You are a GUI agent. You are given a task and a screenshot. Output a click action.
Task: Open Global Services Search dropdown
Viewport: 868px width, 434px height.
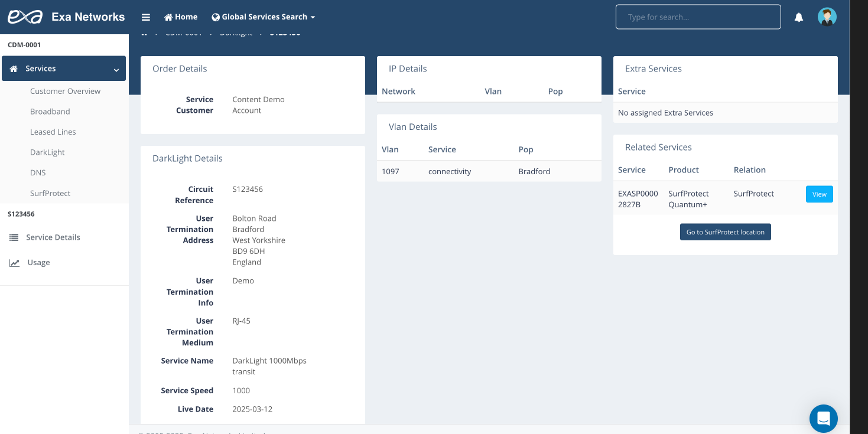pos(264,17)
